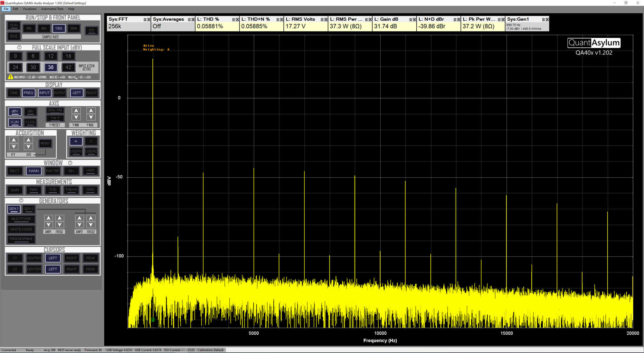Open the Window section help icon
644x353 pixels.
[x=70, y=163]
